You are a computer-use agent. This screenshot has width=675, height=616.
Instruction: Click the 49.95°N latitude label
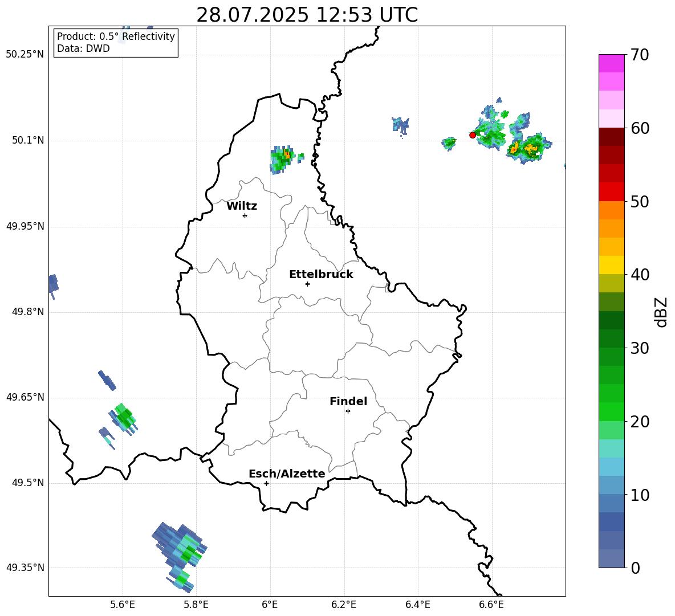pos(25,226)
